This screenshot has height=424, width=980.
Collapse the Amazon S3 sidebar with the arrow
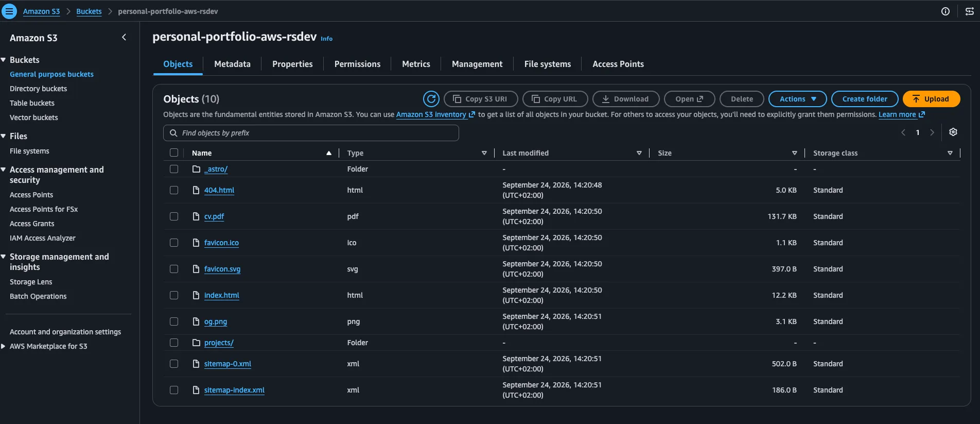point(124,37)
